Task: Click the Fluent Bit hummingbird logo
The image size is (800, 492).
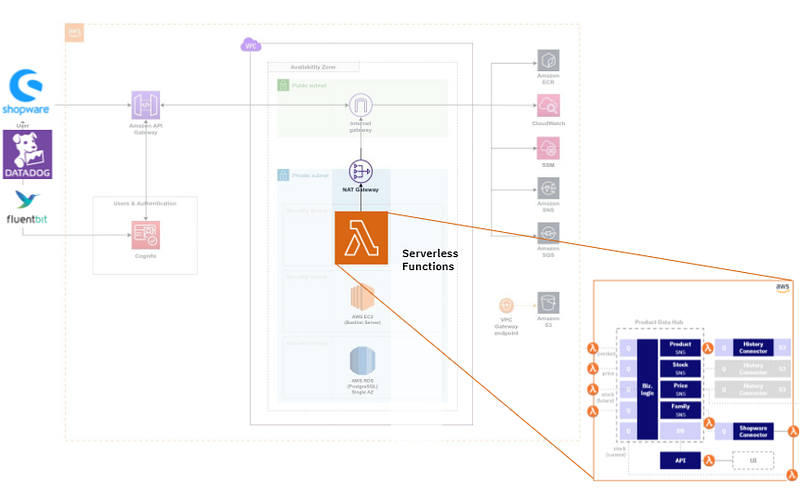Action: tap(27, 199)
